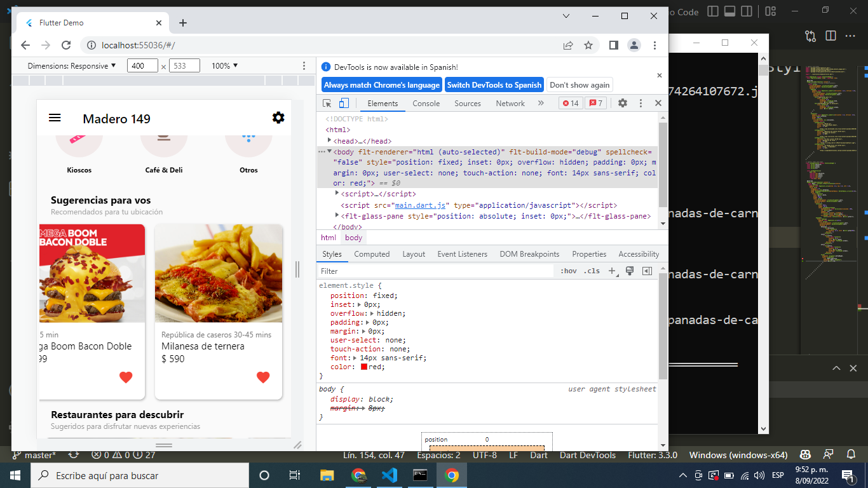Toggle VS Code bottom panel layout icon

coord(729,11)
